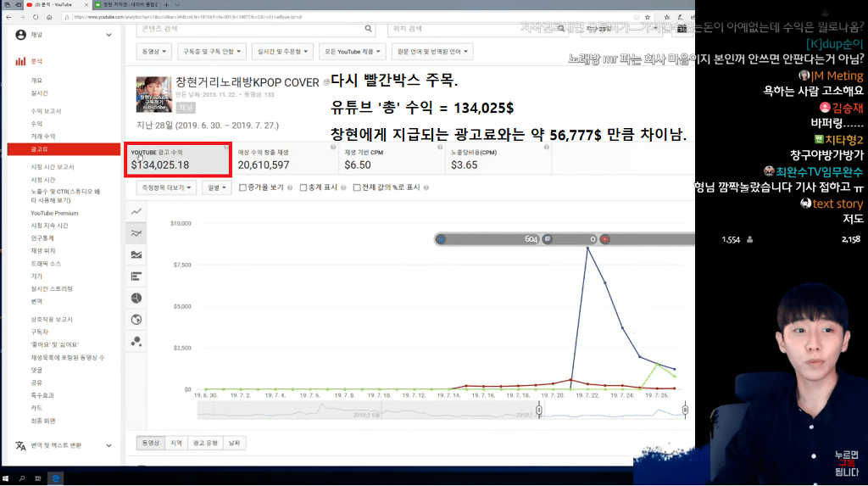
Task: Click help icon on 재생 기반 CPM card
Action: pyautogui.click(x=440, y=148)
